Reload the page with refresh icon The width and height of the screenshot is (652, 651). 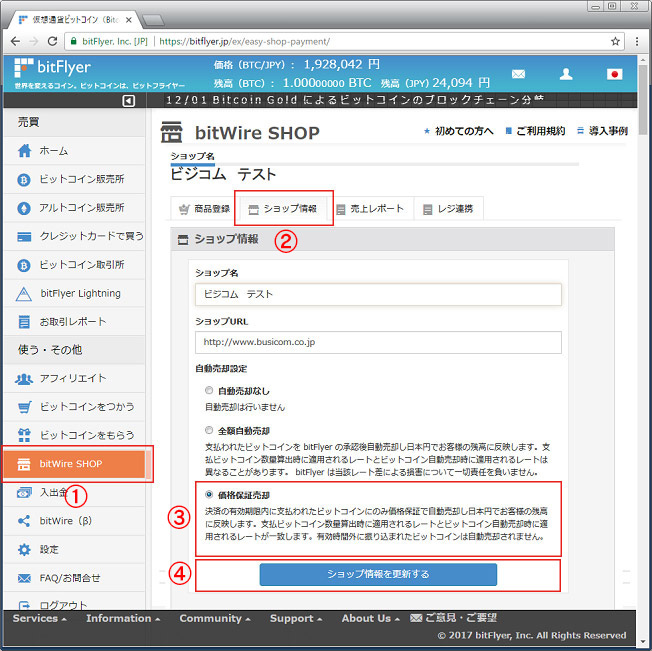(52, 41)
